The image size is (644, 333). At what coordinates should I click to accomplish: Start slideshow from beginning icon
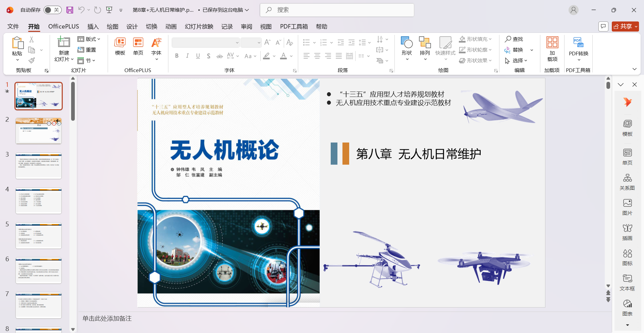pos(109,10)
